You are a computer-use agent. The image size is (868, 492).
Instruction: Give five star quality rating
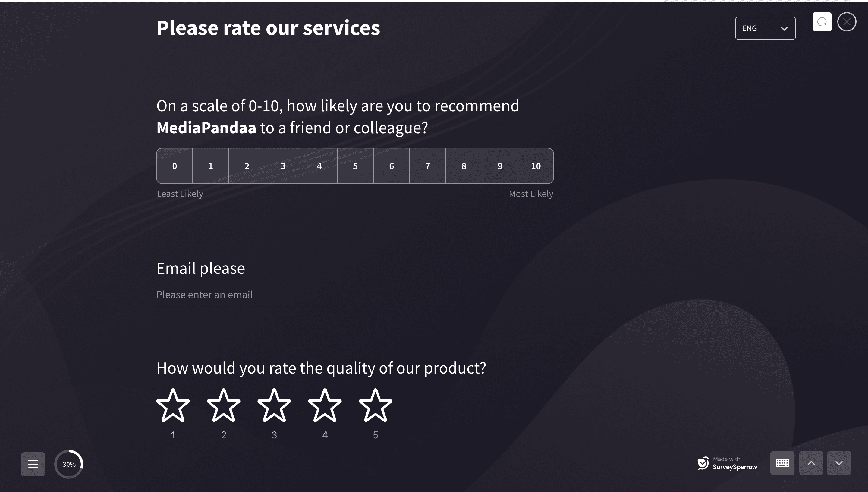coord(375,405)
